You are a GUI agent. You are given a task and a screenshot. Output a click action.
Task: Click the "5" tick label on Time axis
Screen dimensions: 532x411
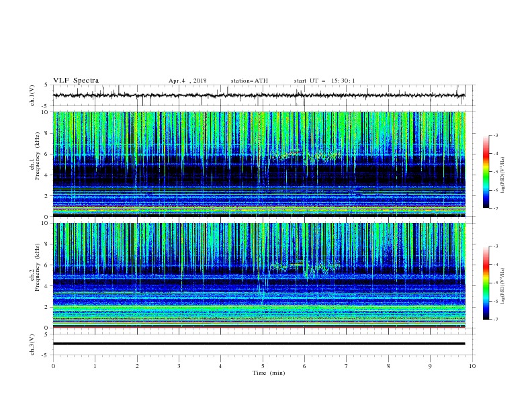[263, 366]
